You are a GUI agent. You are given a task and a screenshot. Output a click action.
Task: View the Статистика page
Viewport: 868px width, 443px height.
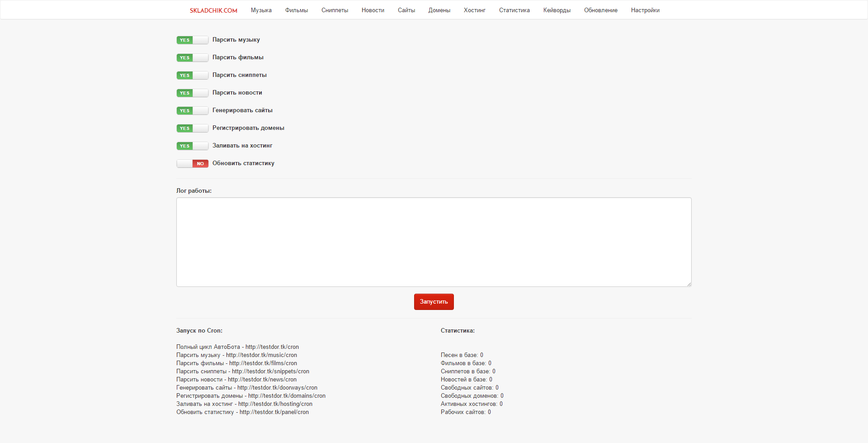click(x=514, y=10)
